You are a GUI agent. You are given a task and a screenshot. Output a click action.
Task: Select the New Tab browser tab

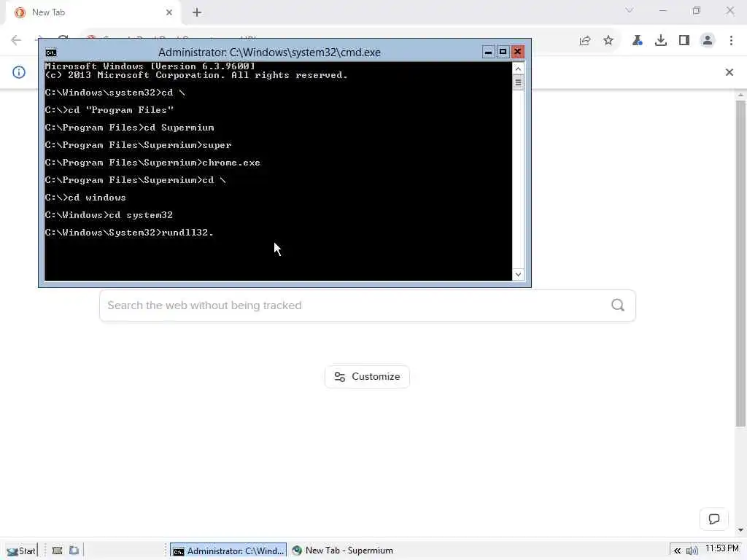[x=93, y=12]
